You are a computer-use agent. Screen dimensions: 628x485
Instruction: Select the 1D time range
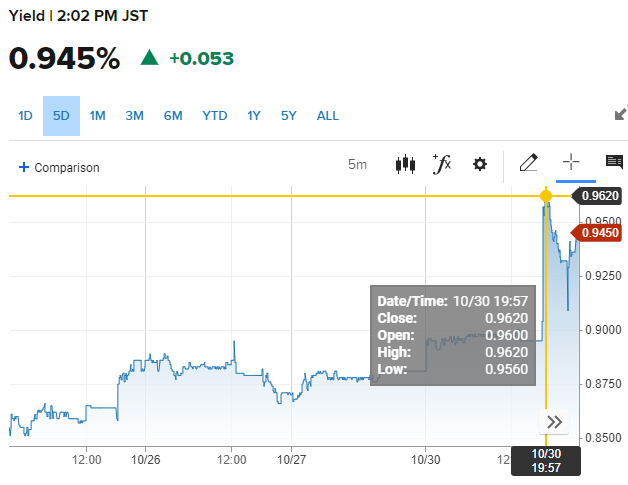coord(26,115)
